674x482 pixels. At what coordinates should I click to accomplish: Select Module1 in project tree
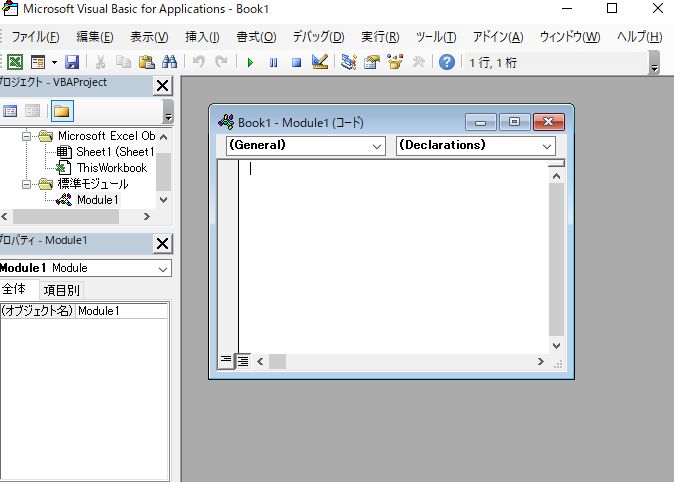(98, 200)
